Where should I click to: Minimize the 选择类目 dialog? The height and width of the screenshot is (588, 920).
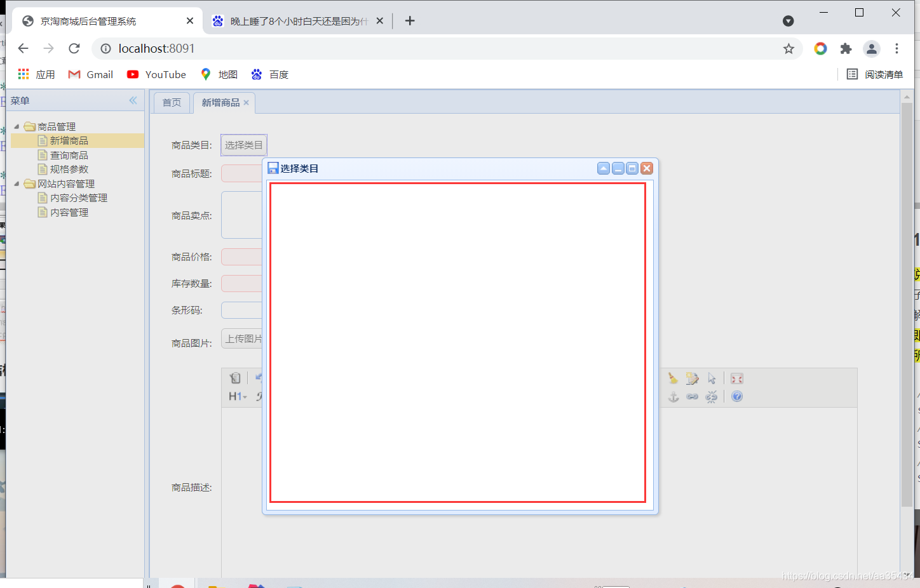[618, 168]
